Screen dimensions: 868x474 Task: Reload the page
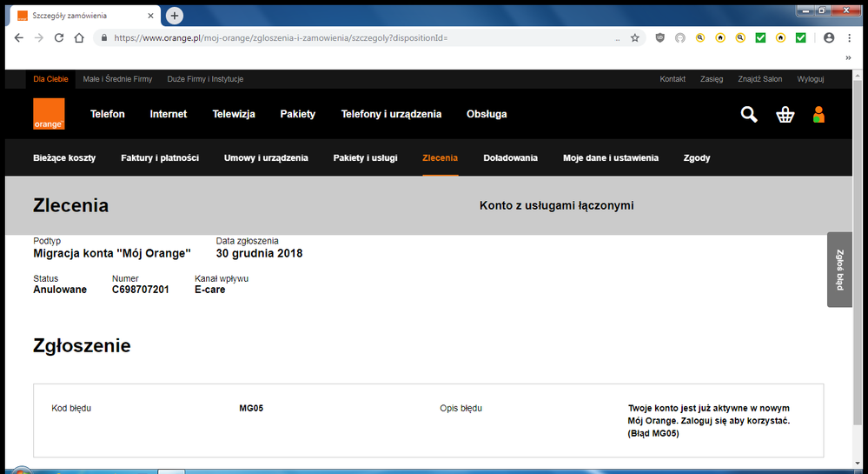(59, 37)
